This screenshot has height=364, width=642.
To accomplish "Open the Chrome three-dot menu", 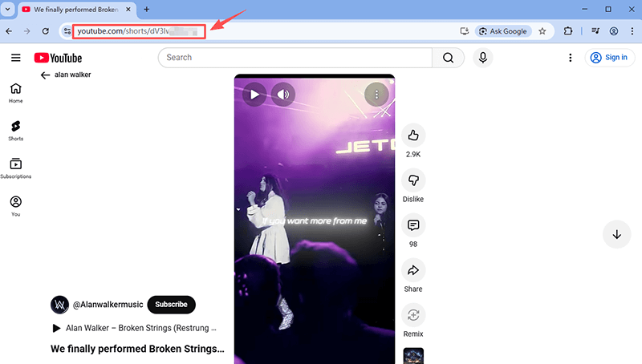I will click(x=632, y=31).
